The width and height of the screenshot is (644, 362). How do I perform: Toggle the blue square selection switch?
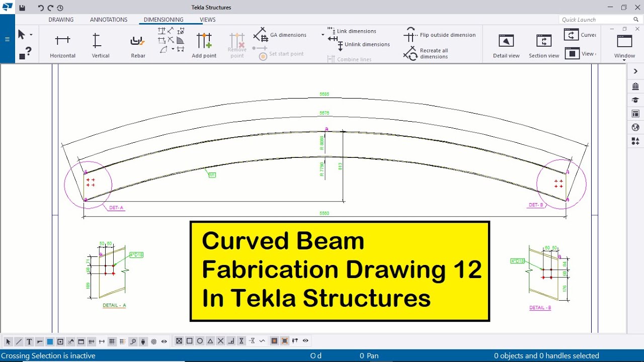[50, 341]
